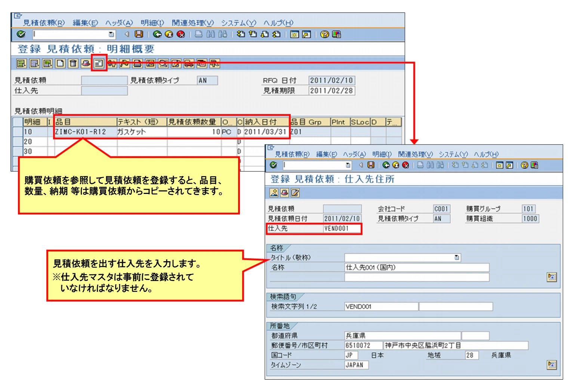
Task: Click 国コード field showing JP
Action: point(351,355)
